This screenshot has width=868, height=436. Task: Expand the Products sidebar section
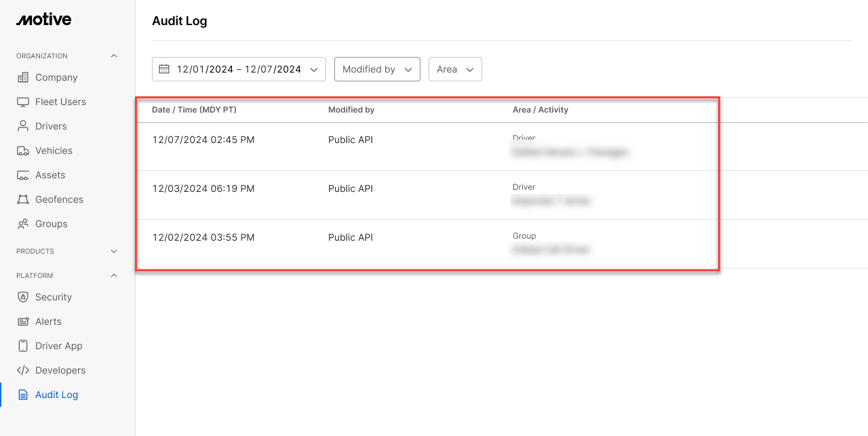[114, 251]
